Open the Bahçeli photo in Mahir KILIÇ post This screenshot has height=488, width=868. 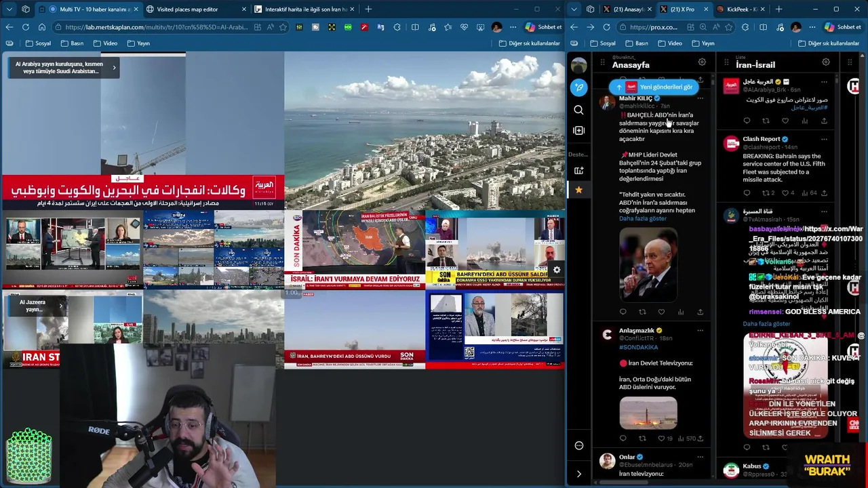pos(648,266)
